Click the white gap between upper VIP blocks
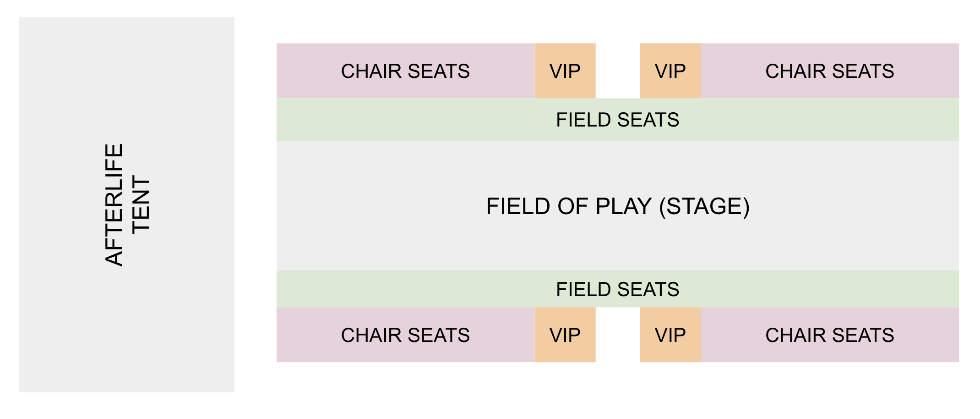Viewport: 980px width, 419px height. point(618,71)
